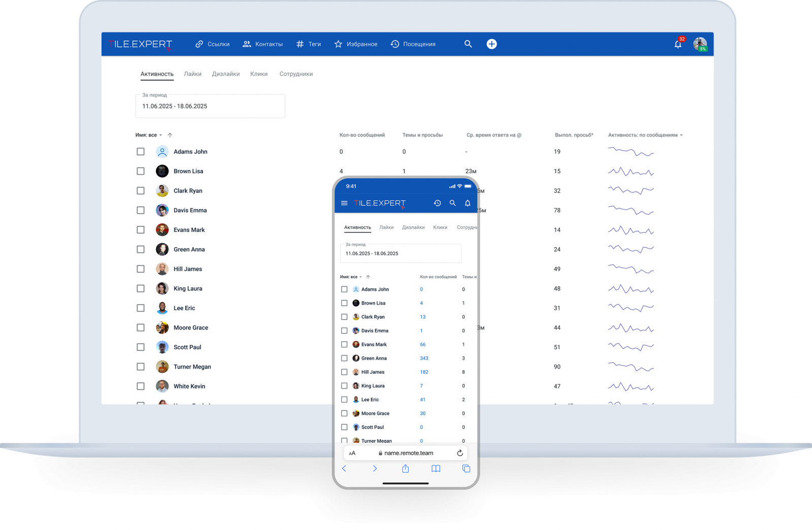Go forward in the phone browser
The height and width of the screenshot is (530, 812).
click(x=375, y=469)
